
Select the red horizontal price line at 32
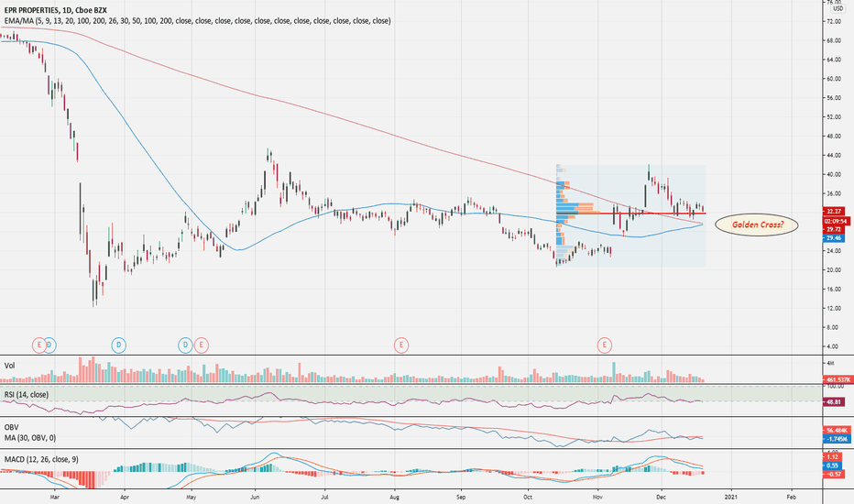pyautogui.click(x=630, y=213)
